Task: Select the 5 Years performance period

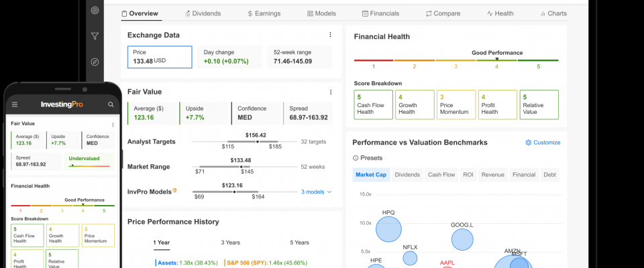Action: point(299,243)
